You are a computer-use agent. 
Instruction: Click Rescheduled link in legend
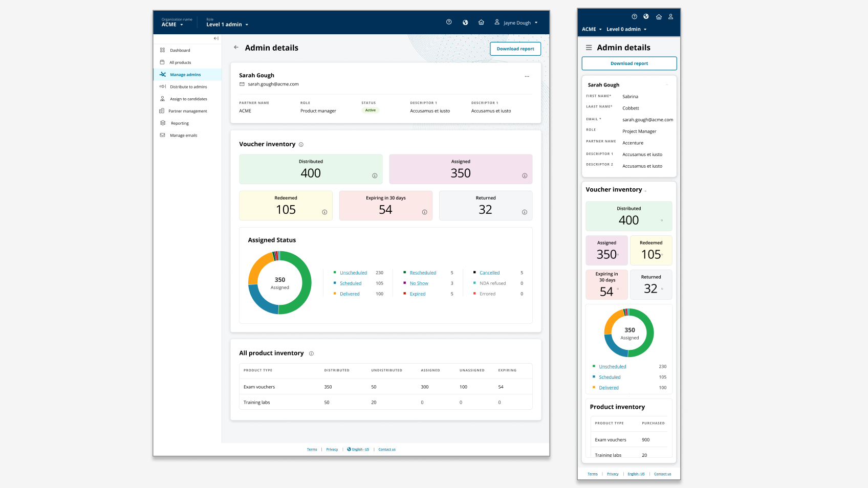[423, 273]
